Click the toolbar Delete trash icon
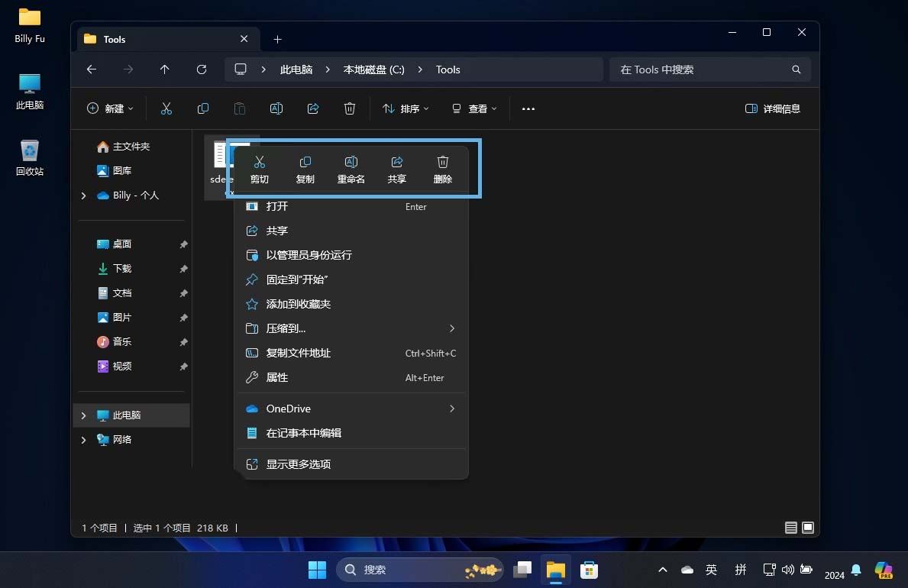Viewport: 908px width, 588px height. click(349, 108)
